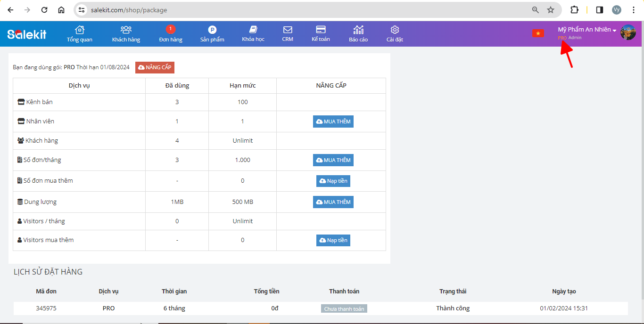Screen dimensions: 644x324
Task: Click the browser address bar
Action: click(302, 10)
